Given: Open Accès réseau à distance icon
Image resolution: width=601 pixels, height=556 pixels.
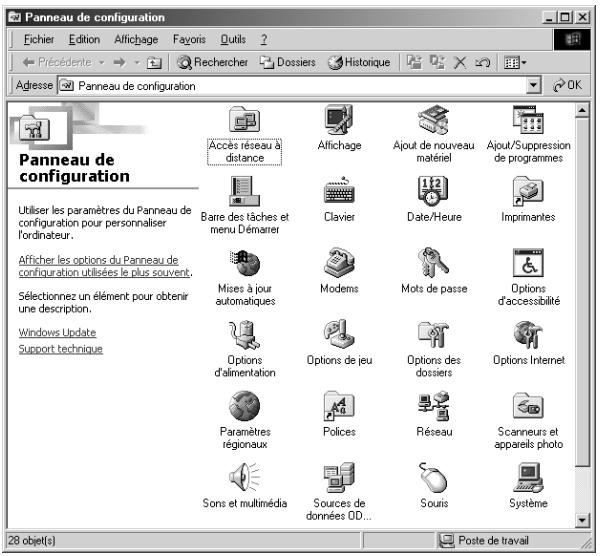Looking at the screenshot, I should click(x=245, y=120).
